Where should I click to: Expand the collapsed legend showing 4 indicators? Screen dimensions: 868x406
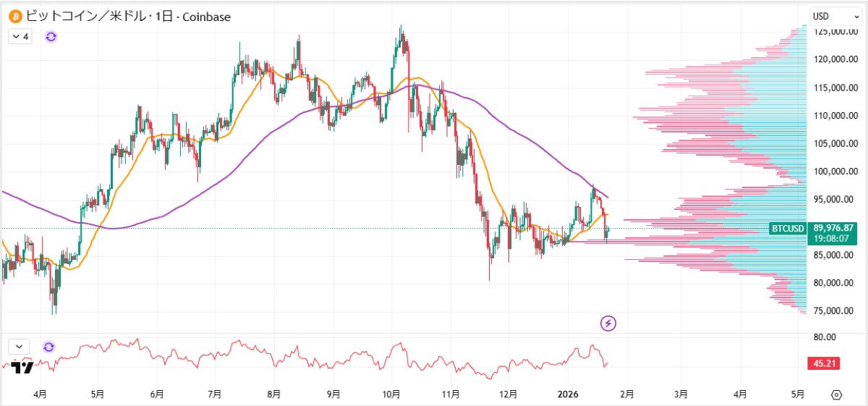pos(20,36)
